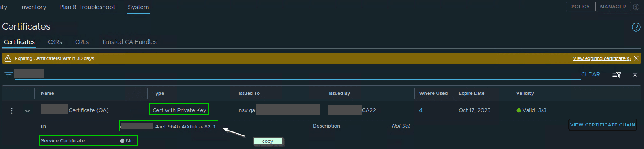The image size is (644, 149).
Task: Open the help question mark icon
Action: pos(636,27)
